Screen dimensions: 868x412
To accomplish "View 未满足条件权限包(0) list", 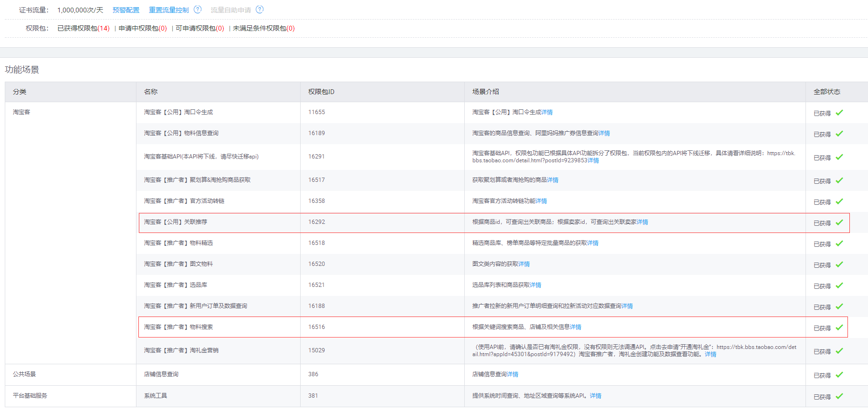I will pyautogui.click(x=263, y=28).
